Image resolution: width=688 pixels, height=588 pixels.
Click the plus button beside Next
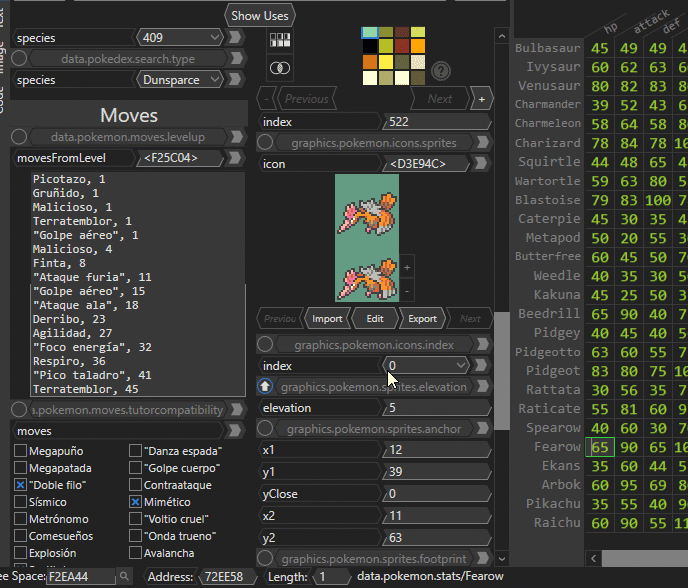[x=482, y=99]
